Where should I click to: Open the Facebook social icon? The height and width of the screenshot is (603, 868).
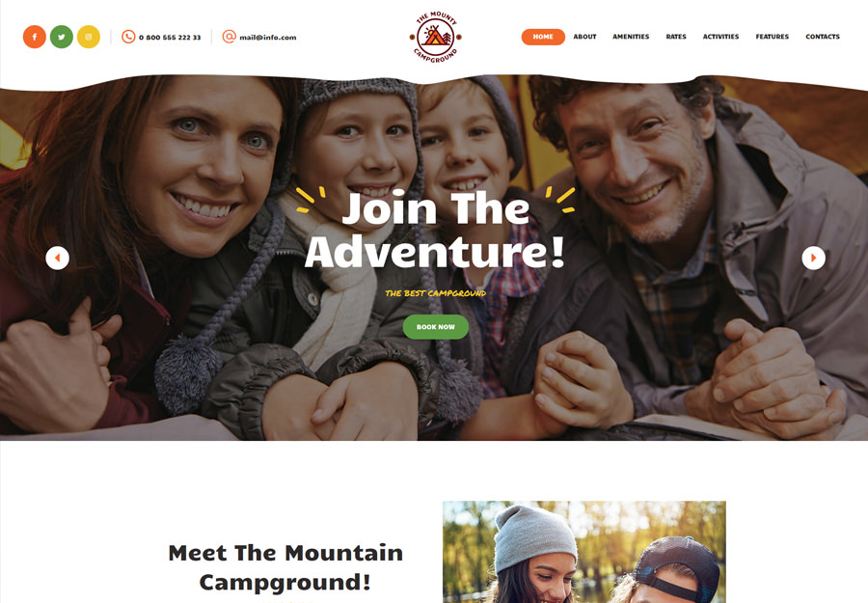pos(35,37)
